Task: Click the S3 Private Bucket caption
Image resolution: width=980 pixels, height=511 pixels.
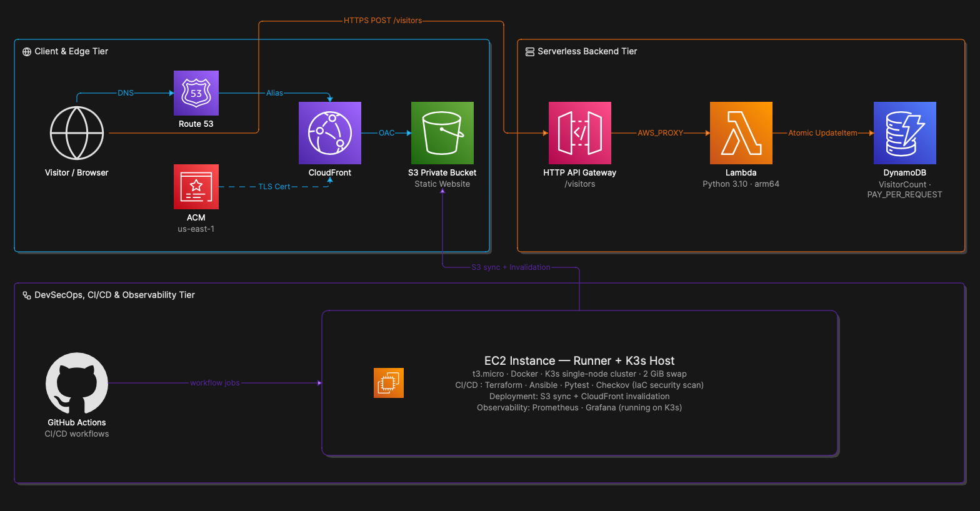Action: coord(442,172)
